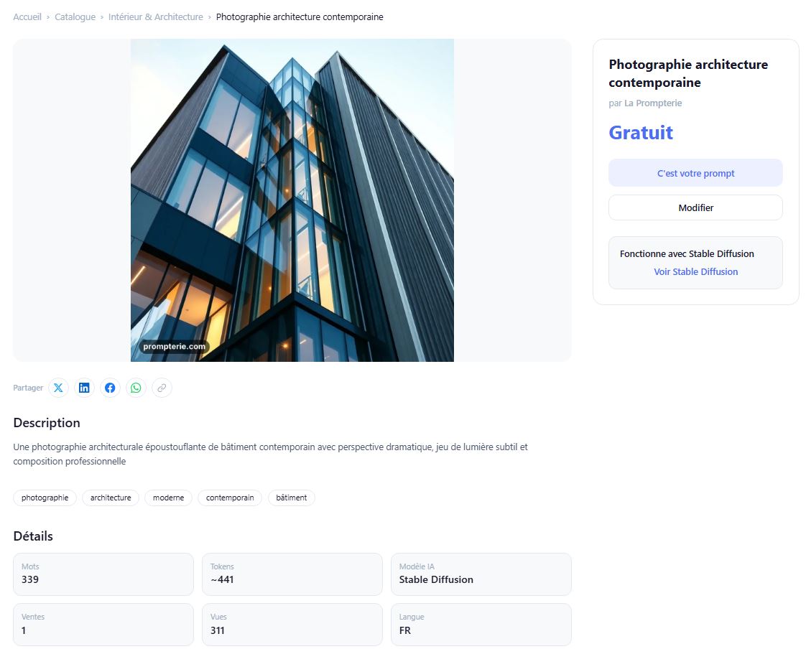
Task: Click the sidebar prompt title heading
Action: (688, 73)
